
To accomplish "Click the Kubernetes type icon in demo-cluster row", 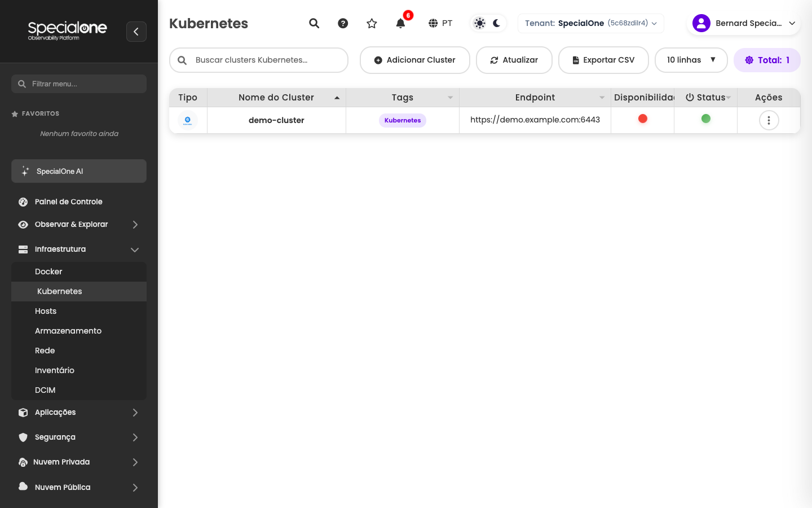I will tap(188, 120).
